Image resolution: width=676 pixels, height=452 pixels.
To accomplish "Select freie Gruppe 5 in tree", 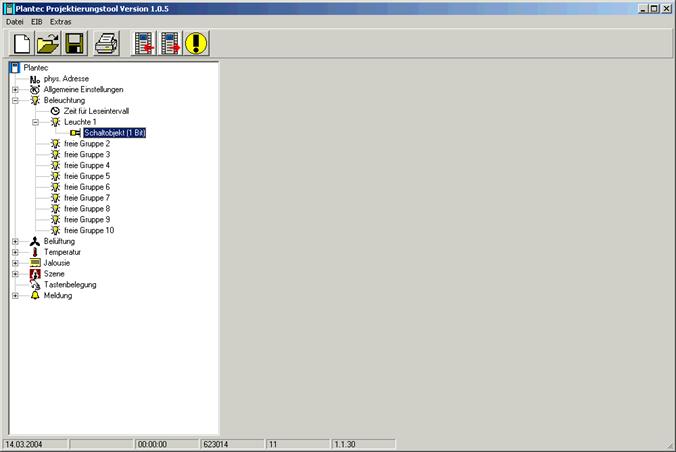I will click(x=86, y=176).
